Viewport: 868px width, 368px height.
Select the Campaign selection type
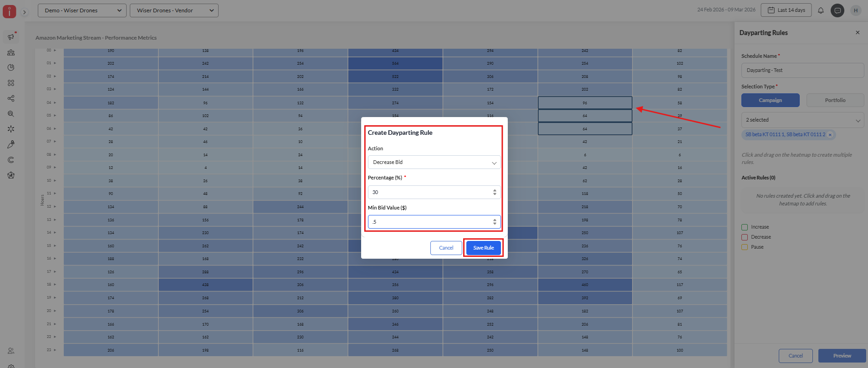[x=770, y=100]
